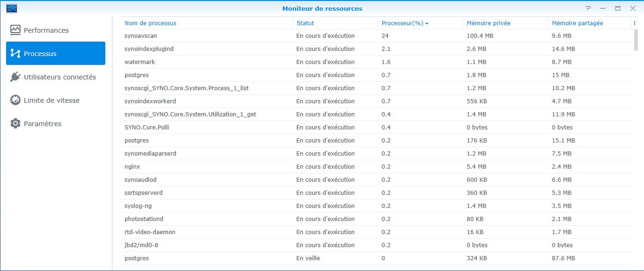The width and height of the screenshot is (644, 271).
Task: Sort by Statut column header
Action: (x=305, y=23)
